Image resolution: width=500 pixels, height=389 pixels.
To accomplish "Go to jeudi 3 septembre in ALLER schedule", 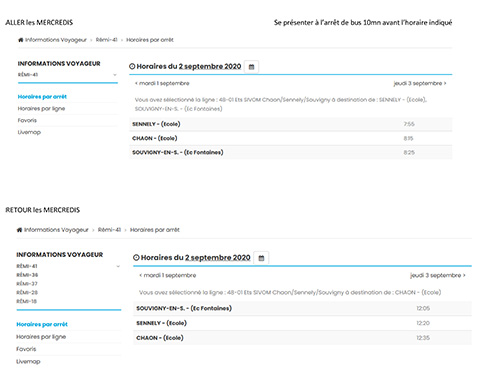I will [x=420, y=83].
